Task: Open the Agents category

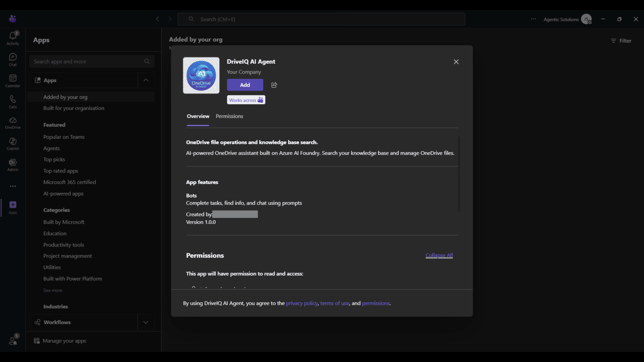Action: pos(51,148)
